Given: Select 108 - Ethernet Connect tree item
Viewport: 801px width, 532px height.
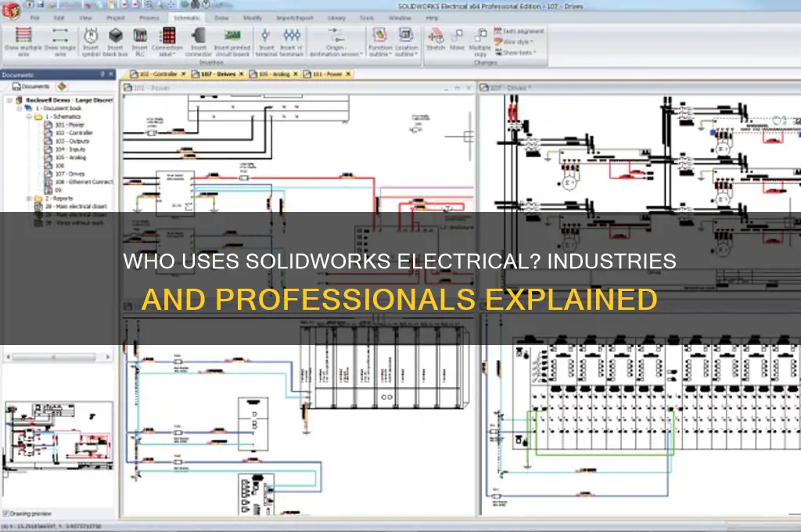Looking at the screenshot, I should pyautogui.click(x=83, y=182).
